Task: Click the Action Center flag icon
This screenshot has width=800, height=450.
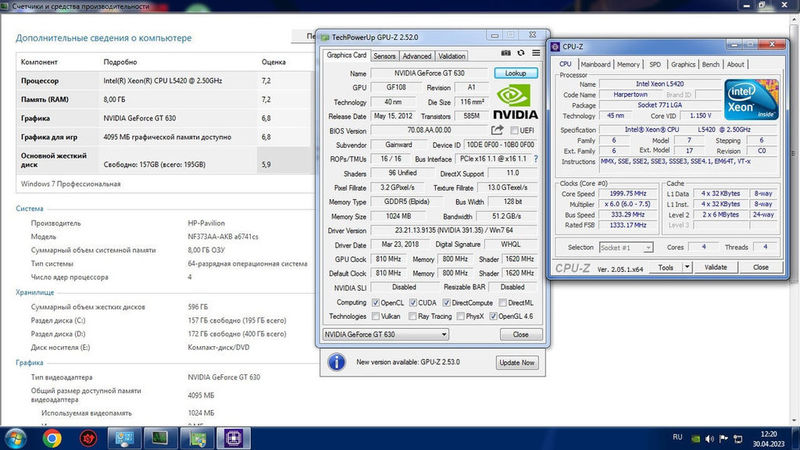Action: tap(723, 439)
